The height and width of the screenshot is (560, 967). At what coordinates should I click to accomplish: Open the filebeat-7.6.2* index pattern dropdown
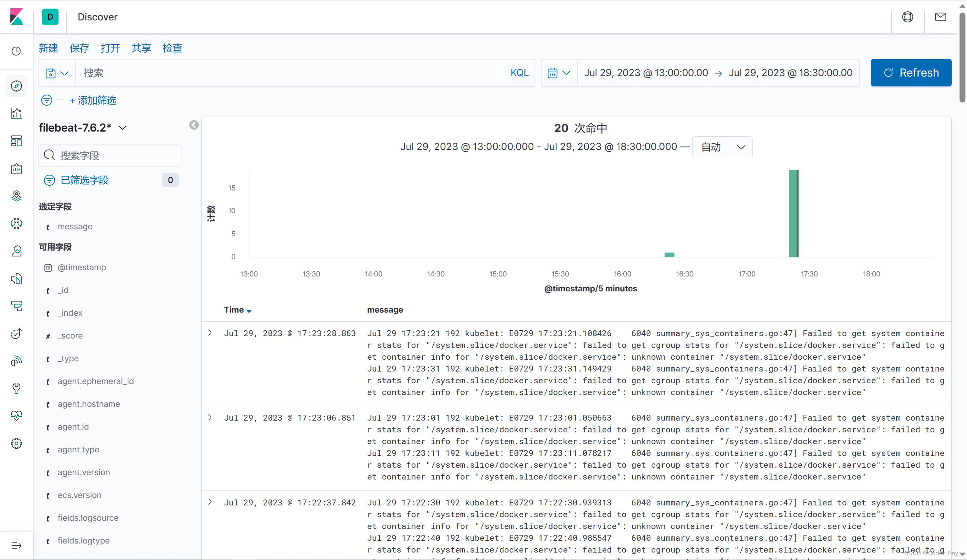[83, 128]
